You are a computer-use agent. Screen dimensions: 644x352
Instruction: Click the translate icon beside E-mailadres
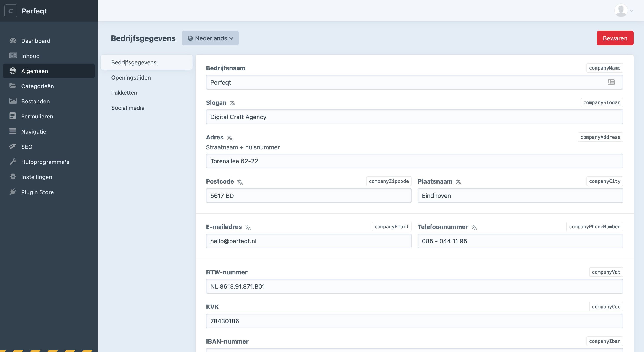click(248, 227)
